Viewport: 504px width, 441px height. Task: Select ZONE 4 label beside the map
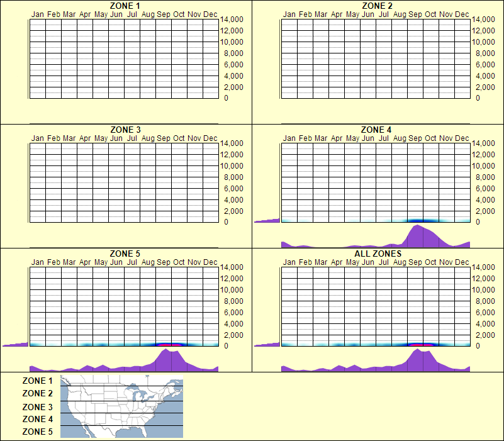click(37, 419)
